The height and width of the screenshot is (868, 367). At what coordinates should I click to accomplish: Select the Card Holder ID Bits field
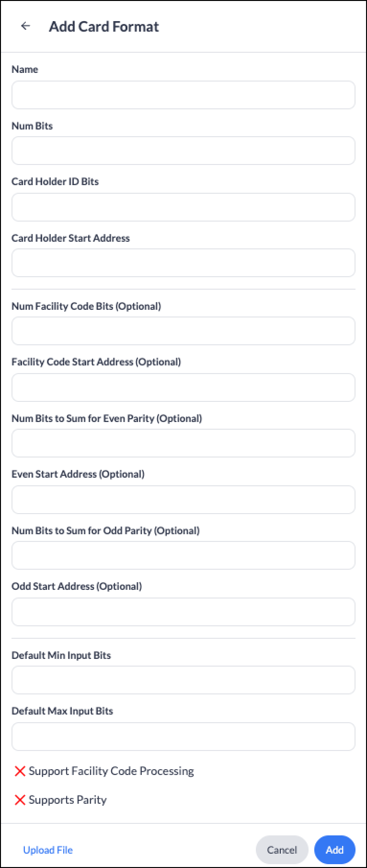click(183, 207)
